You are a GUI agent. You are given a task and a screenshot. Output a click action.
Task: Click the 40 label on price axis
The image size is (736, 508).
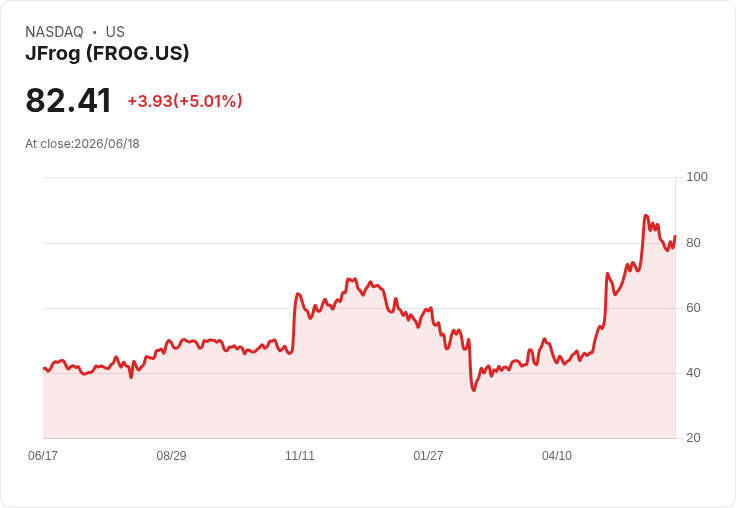click(x=693, y=373)
